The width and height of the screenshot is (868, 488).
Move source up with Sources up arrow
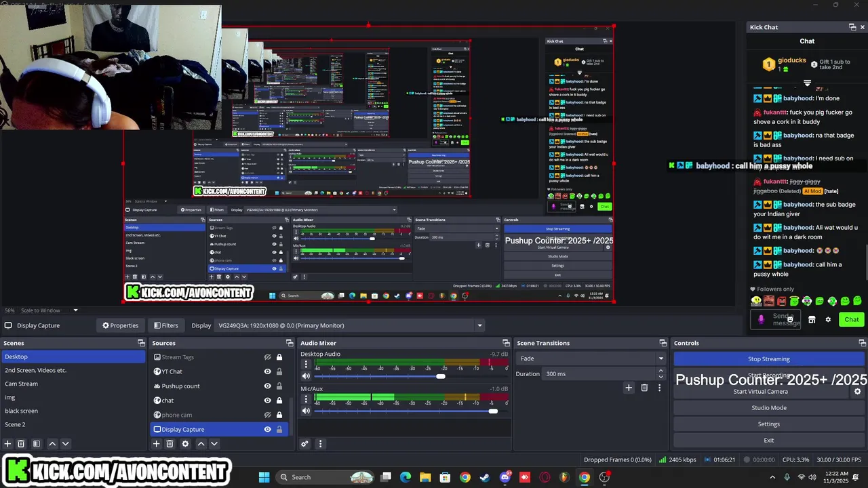[201, 444]
